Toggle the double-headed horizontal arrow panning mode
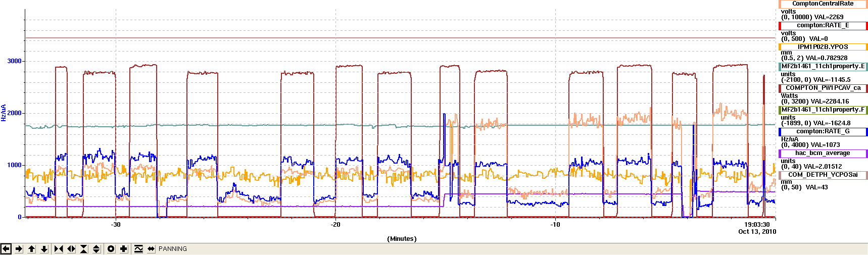The width and height of the screenshot is (868, 255). 151,249
